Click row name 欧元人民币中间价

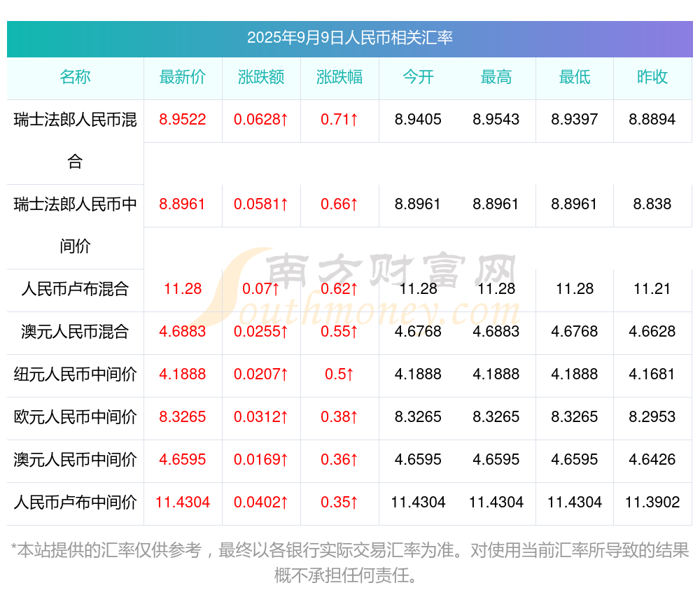click(x=75, y=417)
